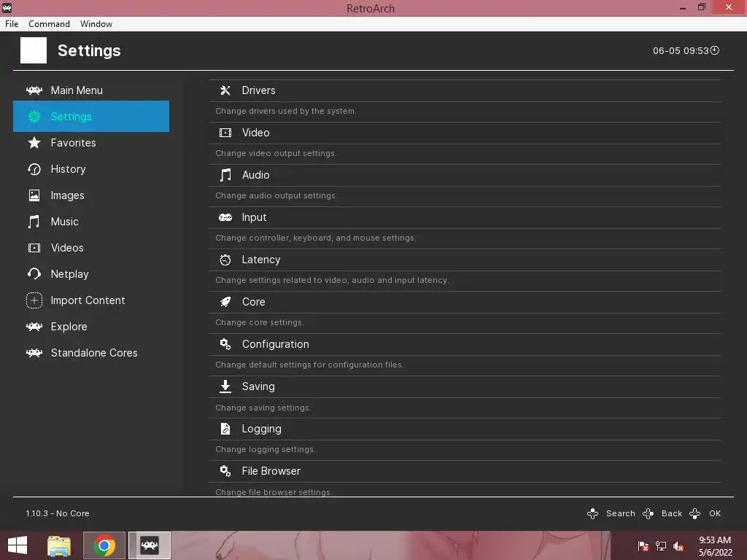Click the OK label in footer
The width and height of the screenshot is (747, 560).
click(x=715, y=513)
